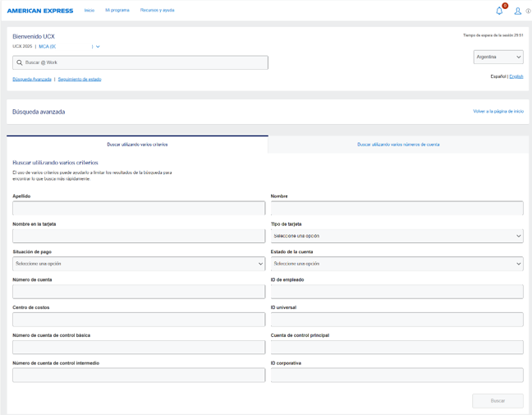Click the Número de cuenta field
The image size is (532, 415).
point(139,292)
